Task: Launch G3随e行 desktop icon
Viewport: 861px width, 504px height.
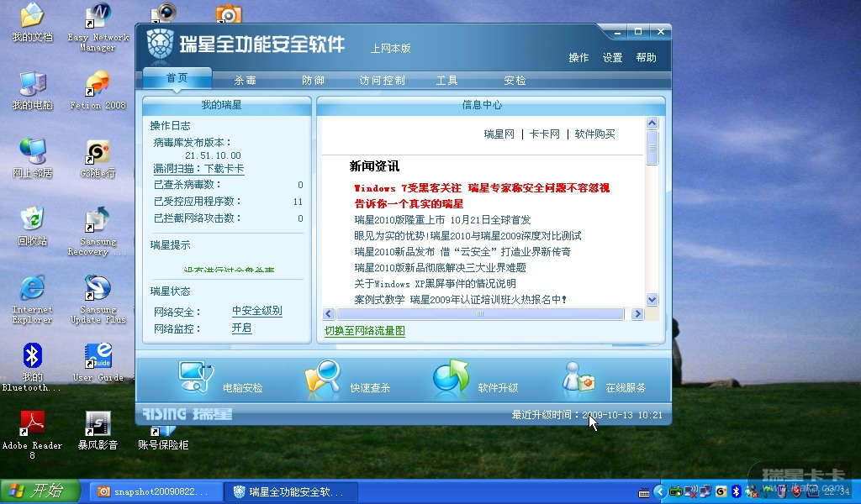Action: [x=98, y=159]
